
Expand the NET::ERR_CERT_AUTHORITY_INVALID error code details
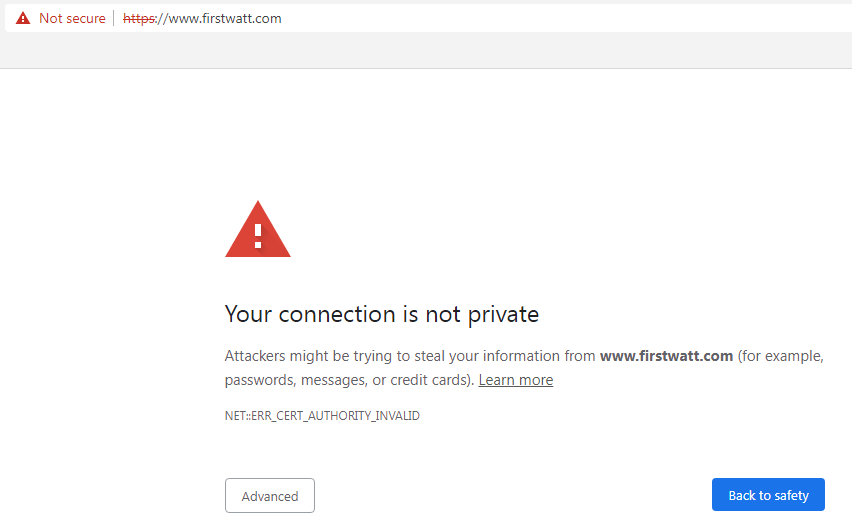point(322,416)
